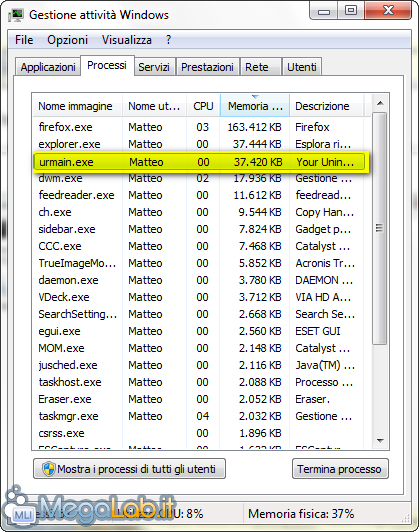Switch to the Applicazioni tab
Screen dimensions: 419x532
(x=48, y=67)
